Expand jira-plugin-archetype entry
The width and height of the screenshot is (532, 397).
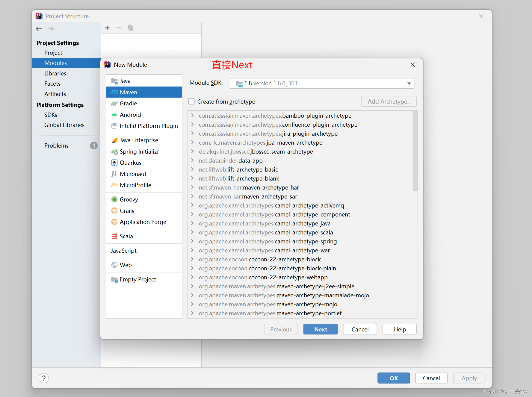(193, 134)
